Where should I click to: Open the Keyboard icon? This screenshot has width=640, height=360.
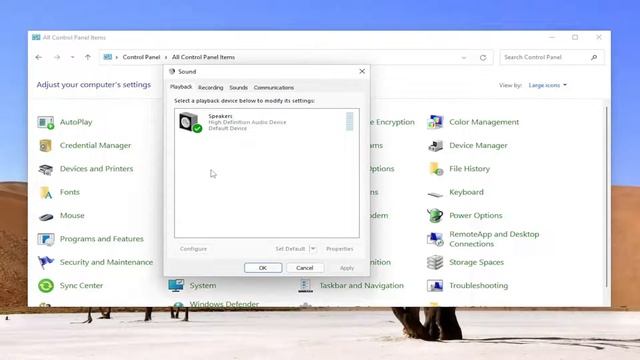[435, 194]
